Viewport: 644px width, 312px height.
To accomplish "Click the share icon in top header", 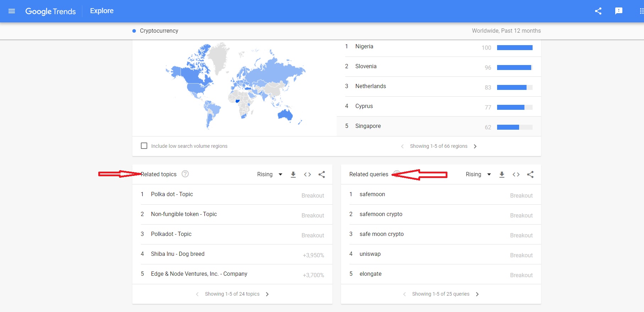I will point(598,11).
